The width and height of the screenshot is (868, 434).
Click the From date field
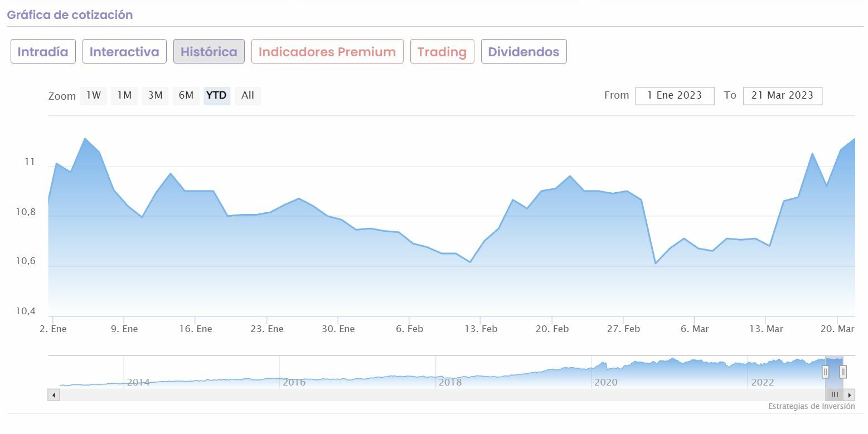click(x=675, y=95)
